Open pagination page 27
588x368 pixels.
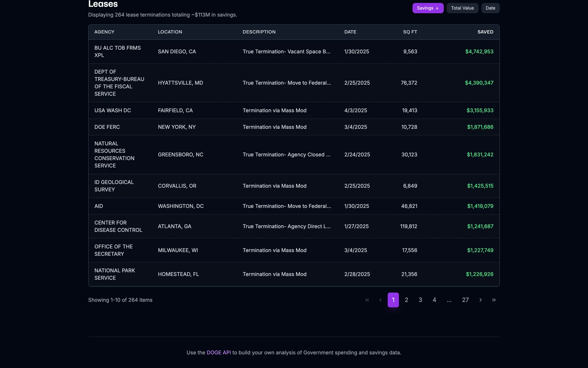tap(465, 300)
